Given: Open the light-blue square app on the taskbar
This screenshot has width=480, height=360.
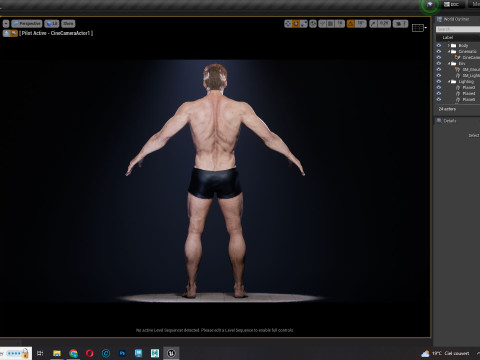Looking at the screenshot, I should [138, 353].
